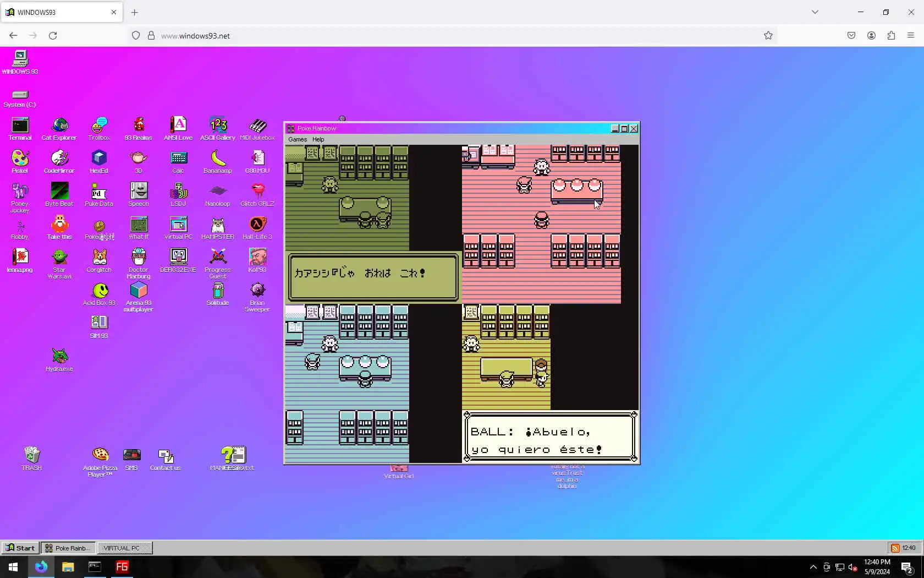Open the ASCII Gallery icon

(218, 129)
